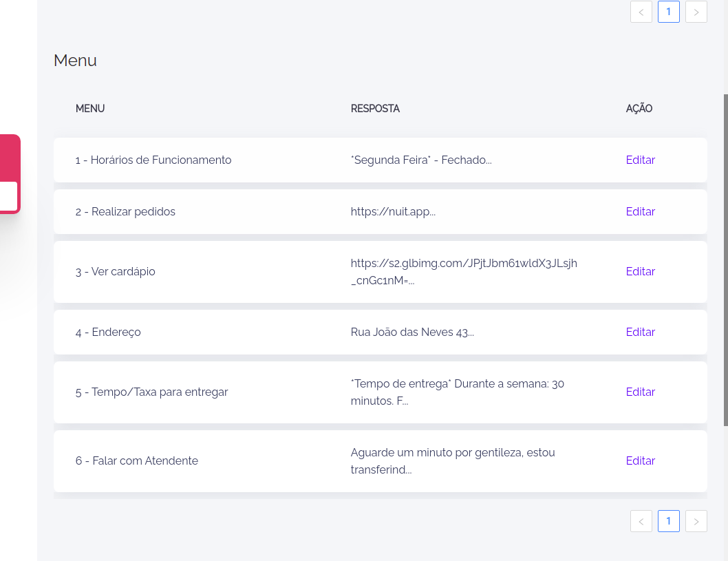Edit the Horários de Funcionamento menu item
This screenshot has width=728, height=561.
click(x=640, y=160)
